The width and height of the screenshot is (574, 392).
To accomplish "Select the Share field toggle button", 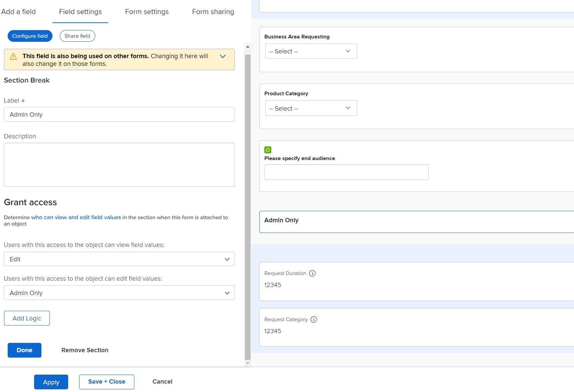I will (78, 36).
